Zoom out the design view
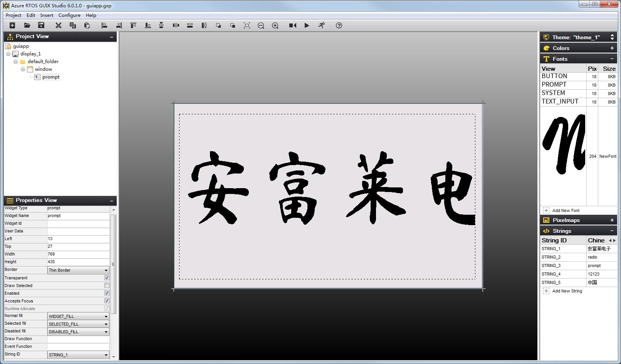 tap(261, 25)
